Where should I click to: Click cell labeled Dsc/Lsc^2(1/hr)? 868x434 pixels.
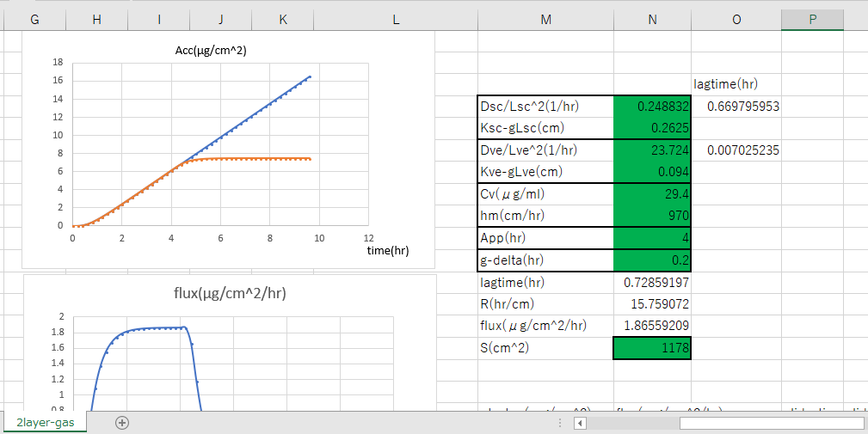[x=545, y=107]
